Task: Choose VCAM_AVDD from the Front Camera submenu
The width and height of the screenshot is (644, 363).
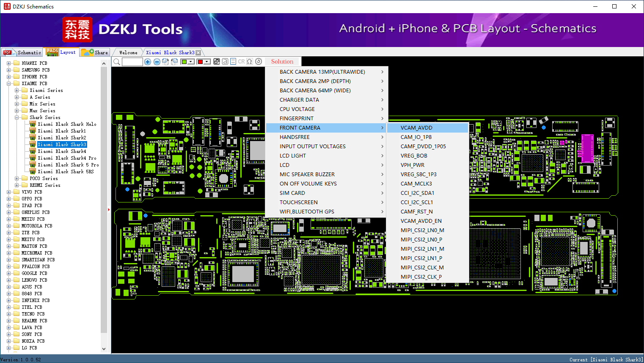Action: (428, 127)
